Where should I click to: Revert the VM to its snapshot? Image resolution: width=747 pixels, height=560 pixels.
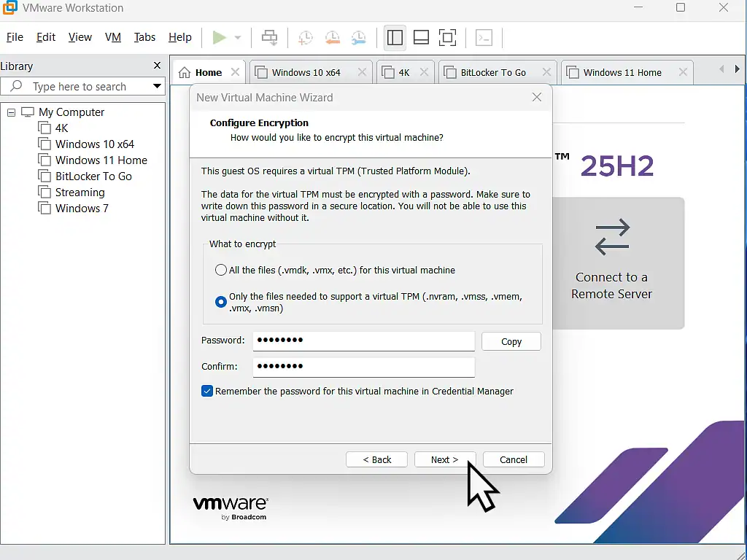333,37
